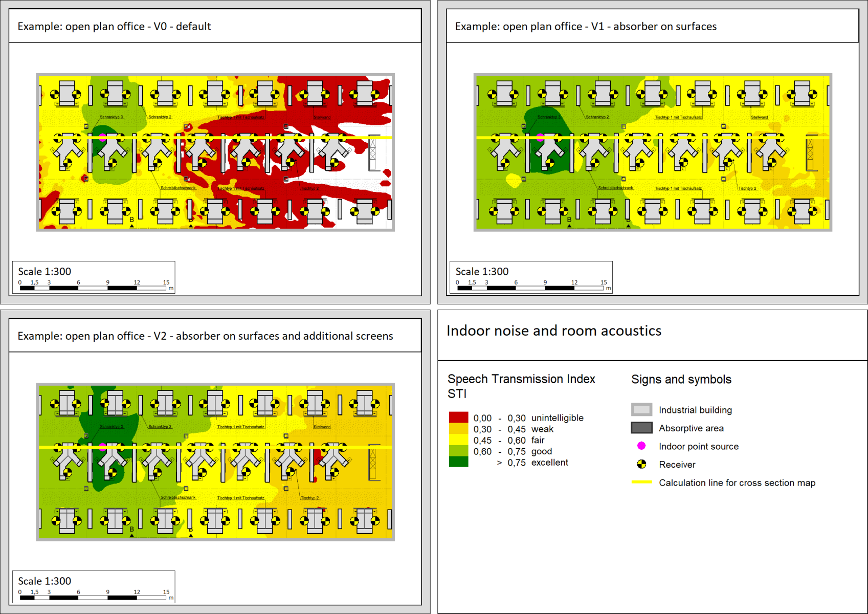This screenshot has width=868, height=614.
Task: Click the V1 - absorber on surfaces title
Action: pyautogui.click(x=586, y=26)
